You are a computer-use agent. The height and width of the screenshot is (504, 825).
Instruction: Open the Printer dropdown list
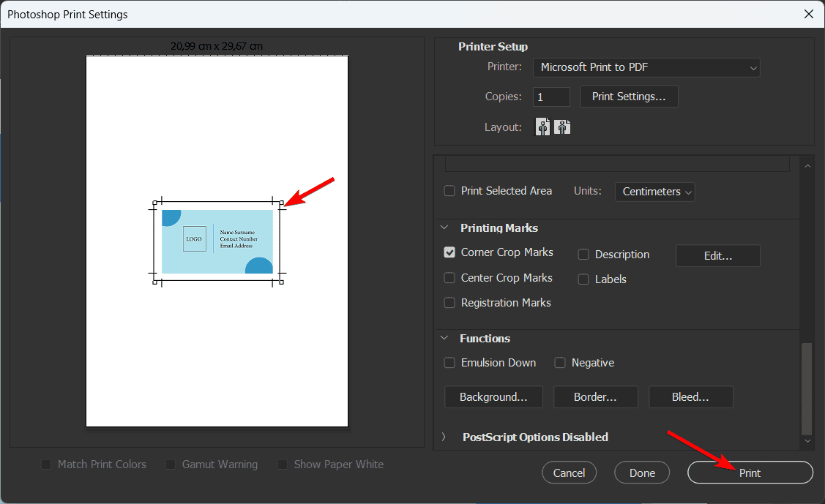(646, 67)
